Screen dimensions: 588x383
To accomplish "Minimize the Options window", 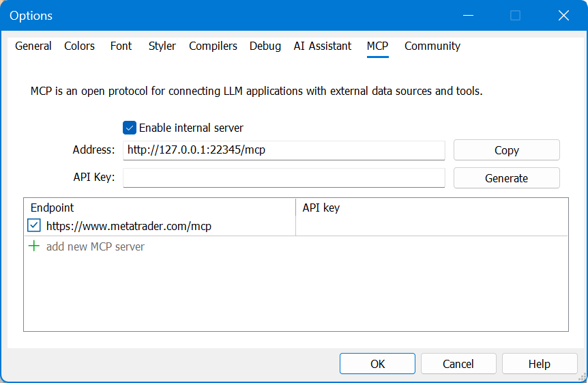I will coord(468,16).
